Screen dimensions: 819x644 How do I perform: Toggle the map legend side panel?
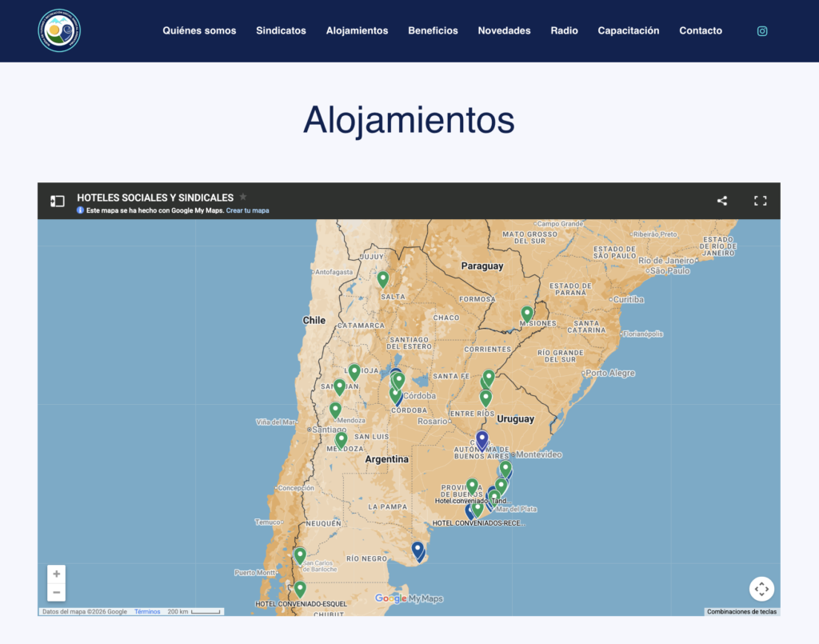[x=58, y=201]
